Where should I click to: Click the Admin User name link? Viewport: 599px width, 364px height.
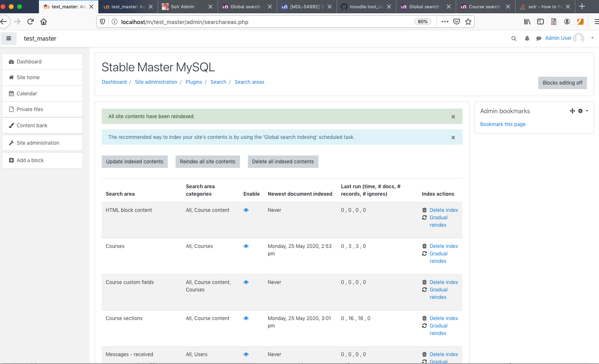coord(558,38)
